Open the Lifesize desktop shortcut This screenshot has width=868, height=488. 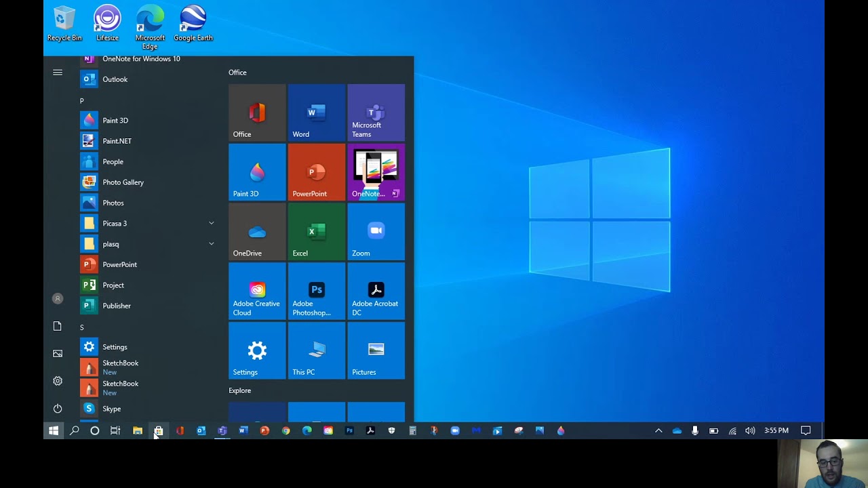tap(107, 24)
